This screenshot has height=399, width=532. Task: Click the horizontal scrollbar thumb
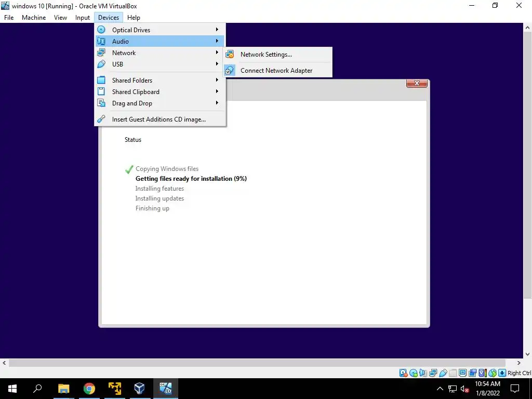click(x=257, y=363)
